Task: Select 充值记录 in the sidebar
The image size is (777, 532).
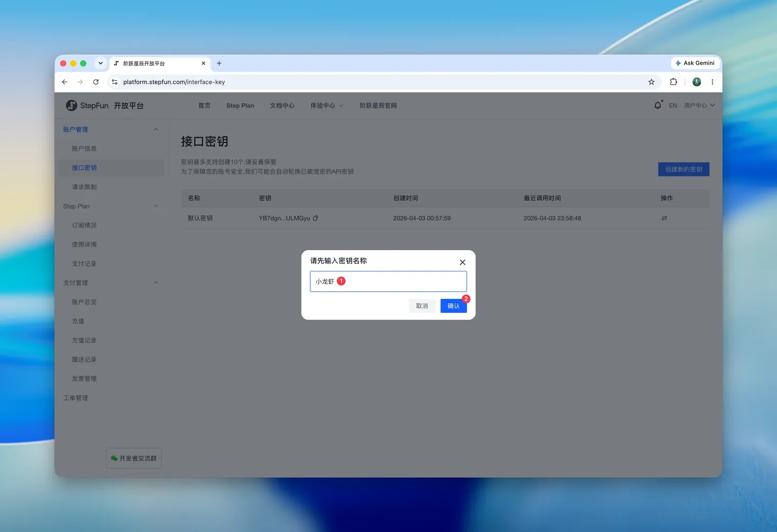Action: point(84,340)
